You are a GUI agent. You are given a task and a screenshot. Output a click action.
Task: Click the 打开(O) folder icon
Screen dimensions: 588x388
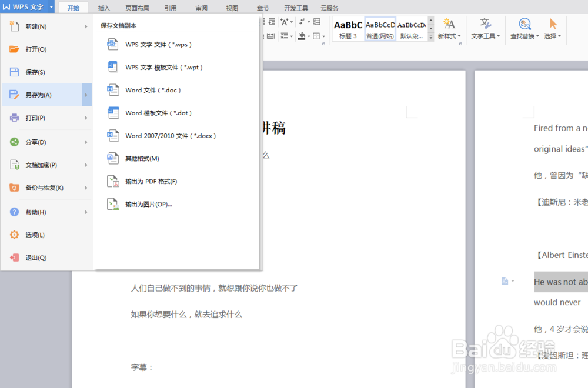coord(14,49)
